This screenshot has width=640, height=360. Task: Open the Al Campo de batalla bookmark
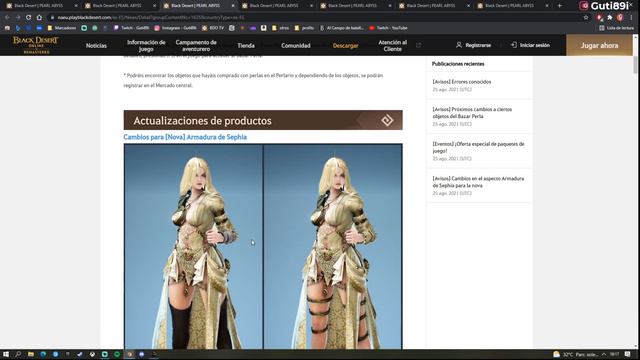(342, 28)
